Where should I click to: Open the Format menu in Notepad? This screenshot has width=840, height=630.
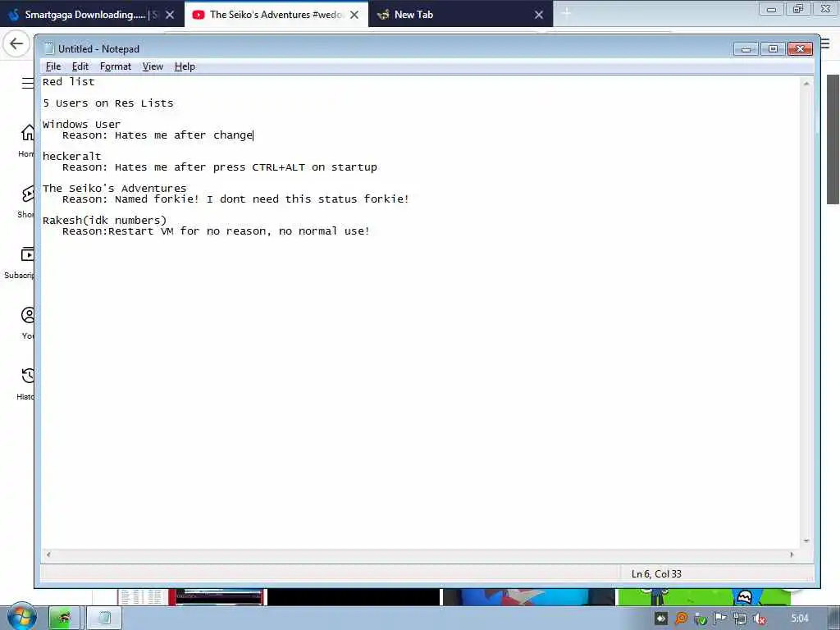tap(115, 66)
